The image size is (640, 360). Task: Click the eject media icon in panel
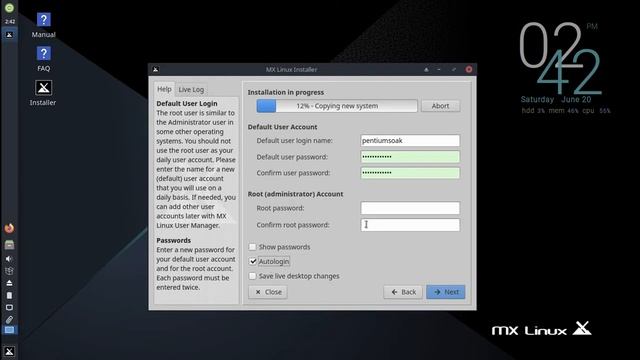[x=9, y=283]
